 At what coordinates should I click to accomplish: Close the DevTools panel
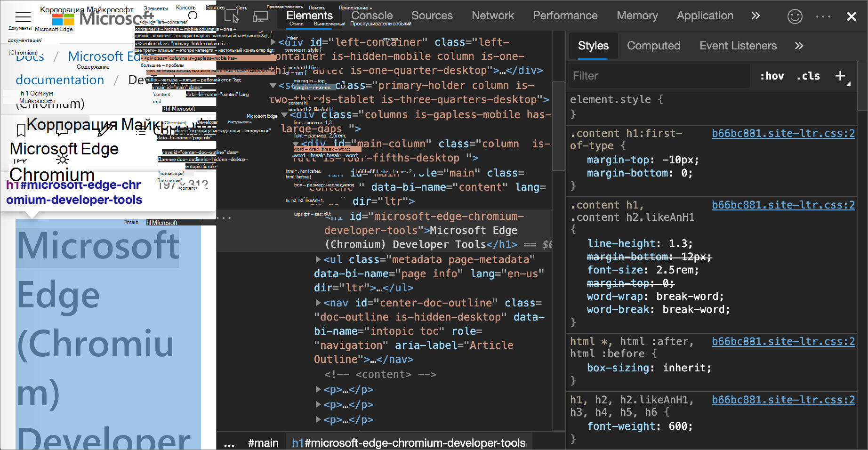click(x=851, y=16)
